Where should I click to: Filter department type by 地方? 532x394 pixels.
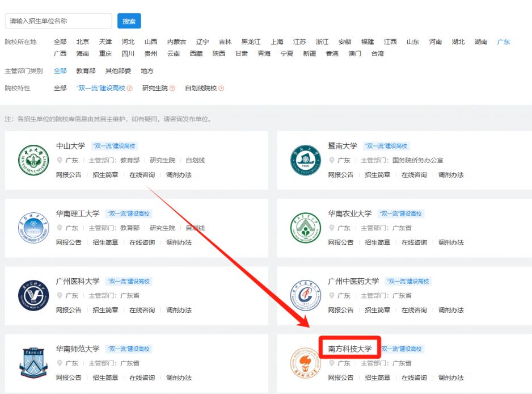pos(147,70)
